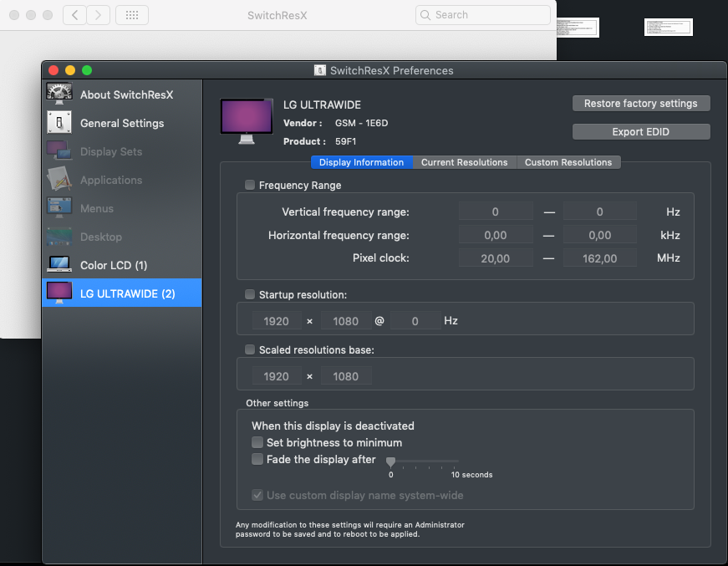The width and height of the screenshot is (728, 566).
Task: Click the Desktop sidebar label
Action: click(101, 237)
